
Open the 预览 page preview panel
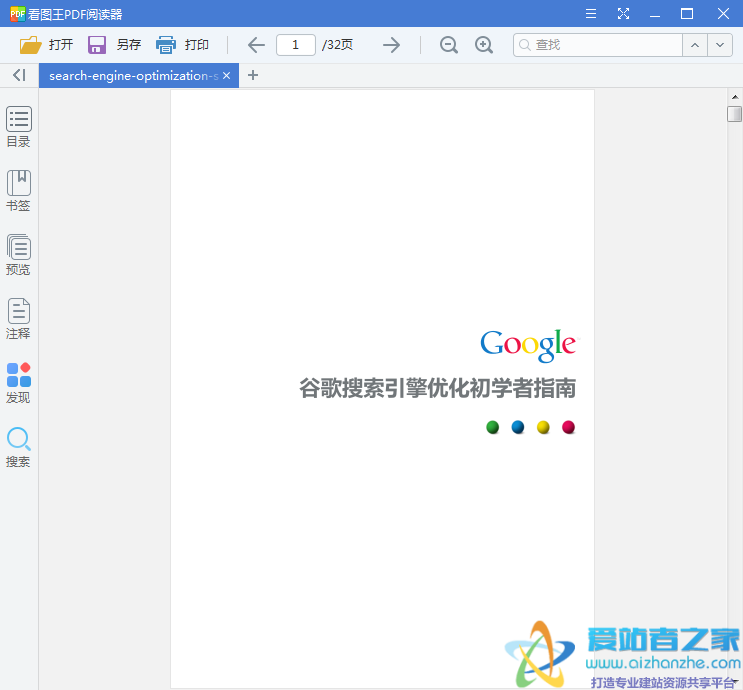coord(18,255)
